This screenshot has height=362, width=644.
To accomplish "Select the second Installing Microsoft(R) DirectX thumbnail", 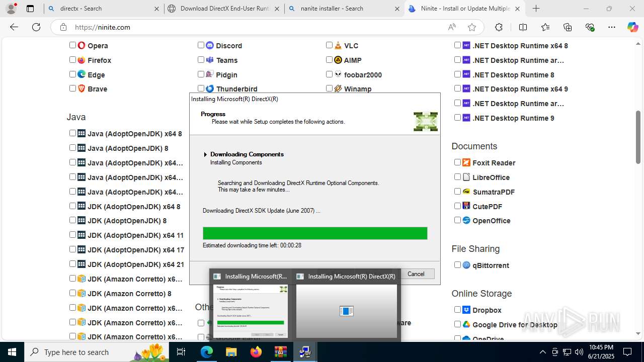I will pos(346,306).
